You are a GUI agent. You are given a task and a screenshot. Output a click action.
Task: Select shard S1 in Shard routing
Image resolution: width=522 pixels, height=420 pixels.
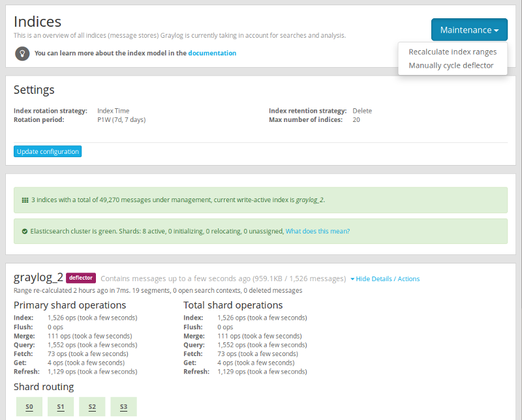61,407
